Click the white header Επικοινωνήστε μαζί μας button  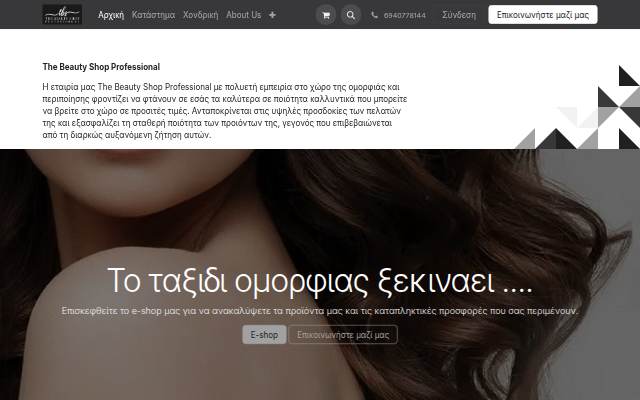click(x=543, y=15)
